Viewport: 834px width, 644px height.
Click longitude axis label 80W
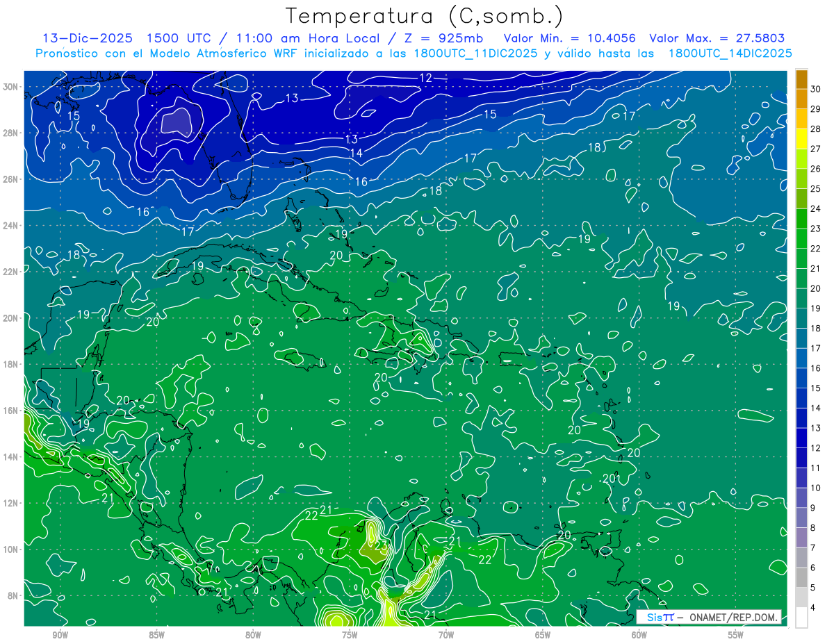pyautogui.click(x=253, y=635)
